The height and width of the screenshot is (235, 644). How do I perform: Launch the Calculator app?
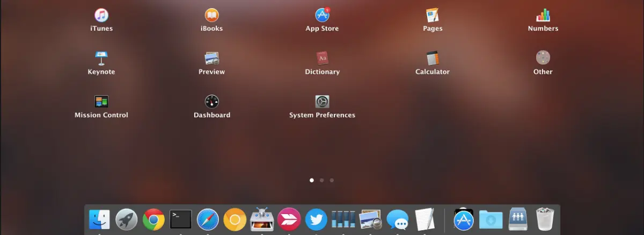[x=433, y=58]
